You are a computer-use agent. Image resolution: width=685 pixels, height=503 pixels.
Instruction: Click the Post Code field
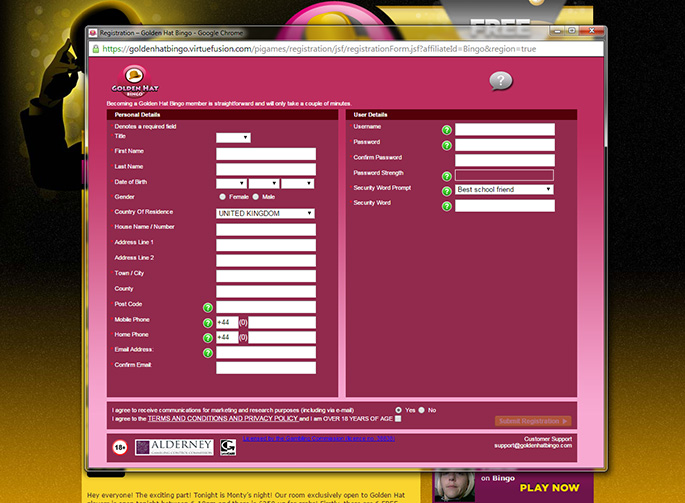(x=266, y=307)
